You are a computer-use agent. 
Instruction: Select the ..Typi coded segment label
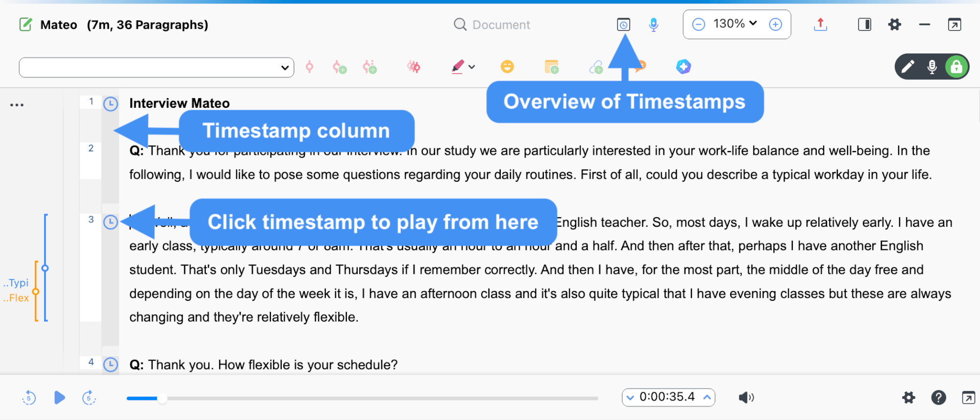[x=16, y=283]
